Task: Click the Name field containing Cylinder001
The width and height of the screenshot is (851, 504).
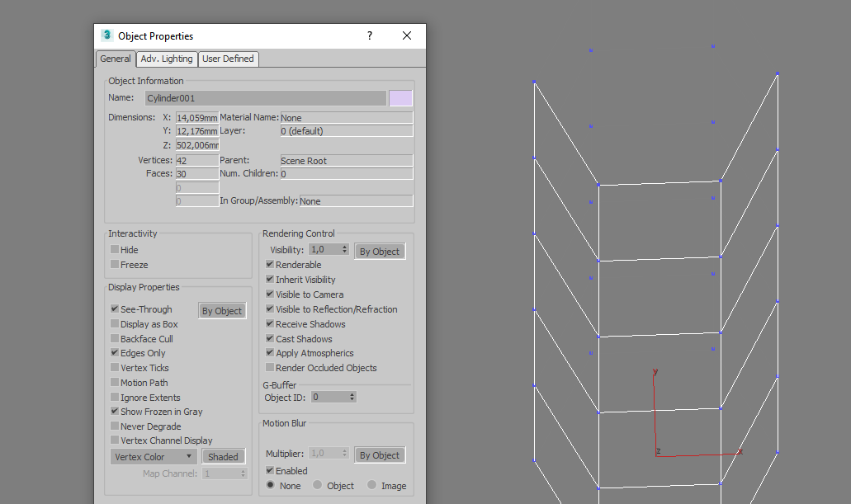Action: pos(266,98)
